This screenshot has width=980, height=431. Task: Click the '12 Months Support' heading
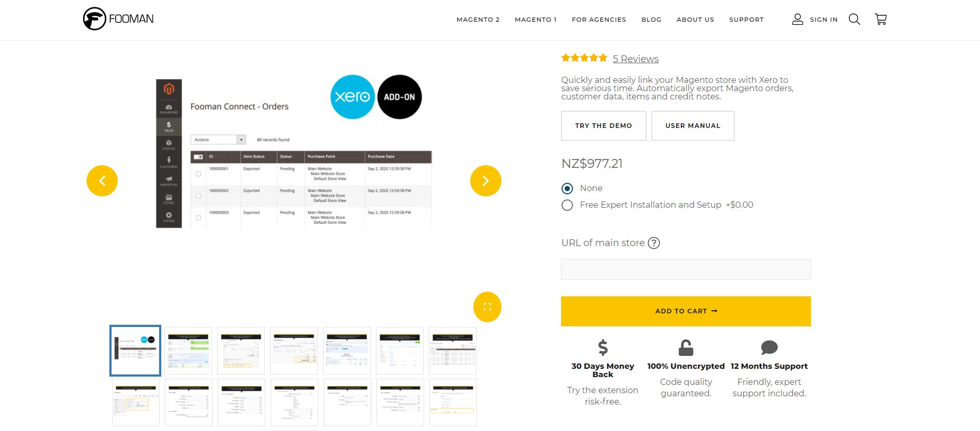point(769,366)
